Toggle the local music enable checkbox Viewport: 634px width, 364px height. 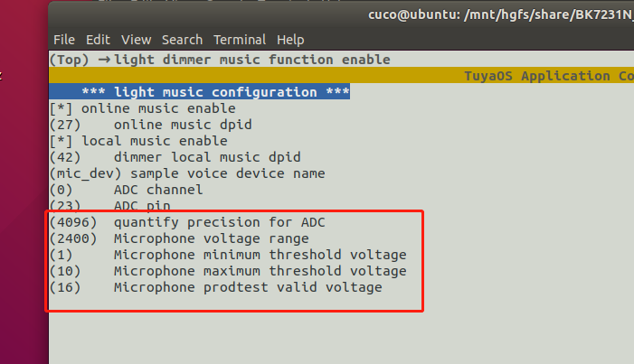coord(61,141)
